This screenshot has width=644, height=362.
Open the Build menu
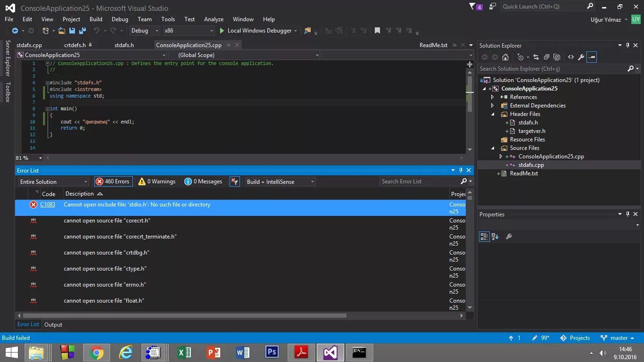tap(96, 19)
